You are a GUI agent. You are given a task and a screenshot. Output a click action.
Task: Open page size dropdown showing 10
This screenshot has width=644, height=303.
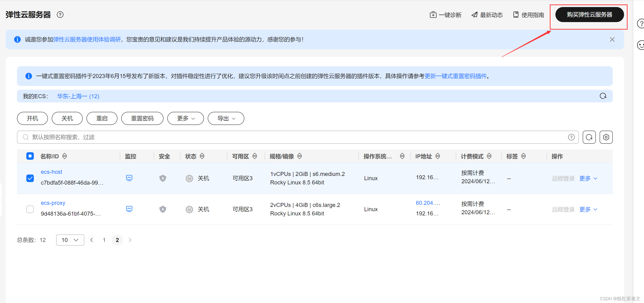[70, 240]
